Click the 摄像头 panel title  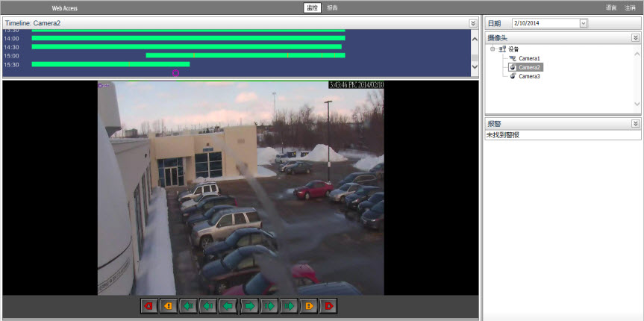point(498,38)
